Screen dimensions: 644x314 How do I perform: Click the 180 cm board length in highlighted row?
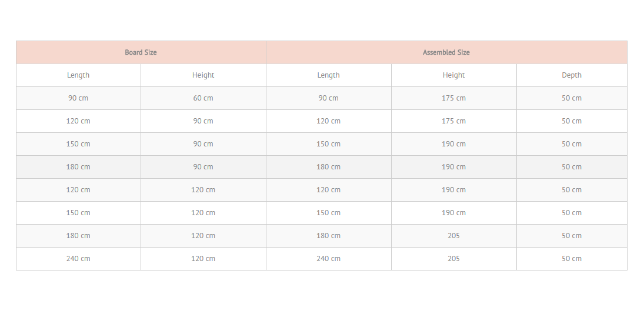78,167
